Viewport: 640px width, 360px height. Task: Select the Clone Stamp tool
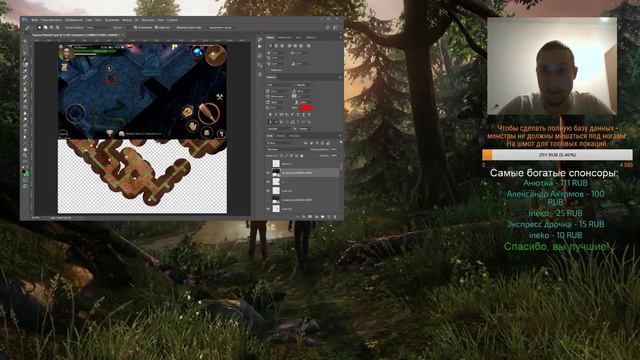(x=25, y=89)
